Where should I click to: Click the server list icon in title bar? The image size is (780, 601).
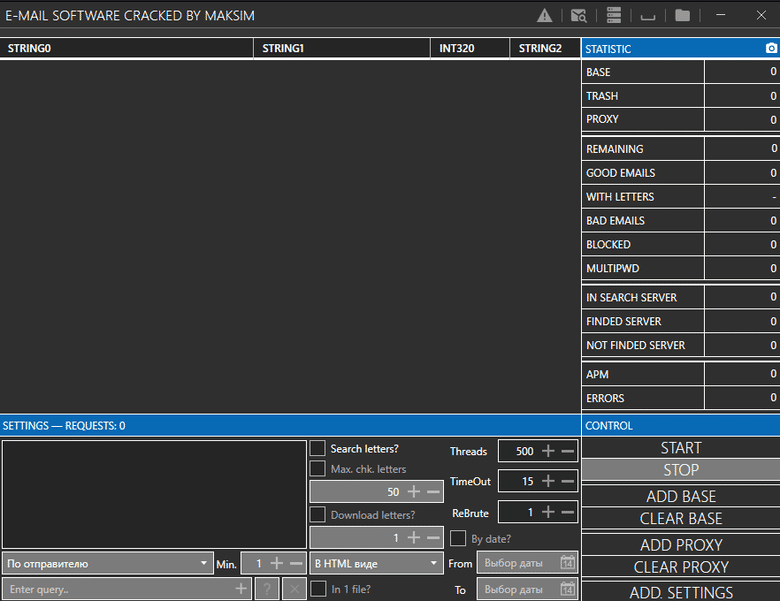614,15
